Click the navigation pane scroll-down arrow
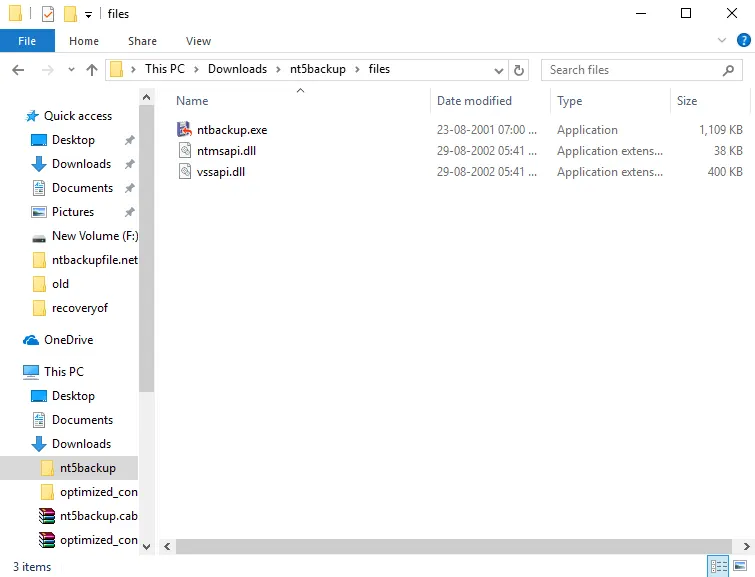The height and width of the screenshot is (577, 755). (x=146, y=547)
